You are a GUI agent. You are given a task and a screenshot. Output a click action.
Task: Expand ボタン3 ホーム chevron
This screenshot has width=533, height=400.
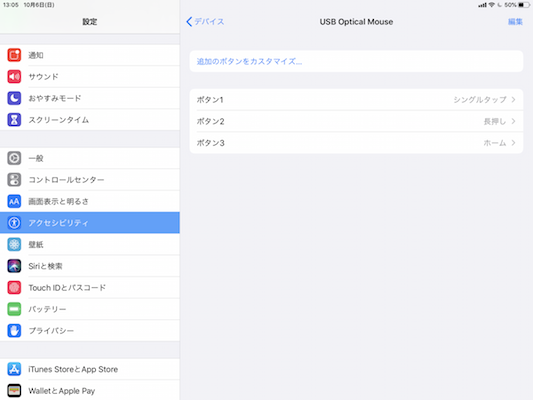point(513,143)
